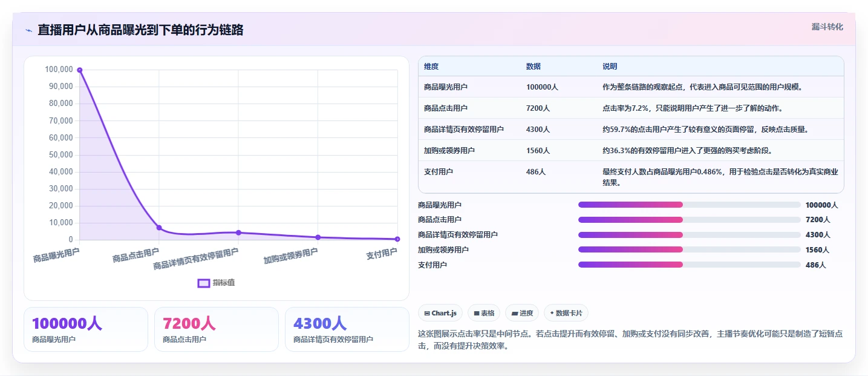Image resolution: width=868 pixels, height=376 pixels.
Task: Click the large pink 7200人 stat card value
Action: pyautogui.click(x=189, y=323)
